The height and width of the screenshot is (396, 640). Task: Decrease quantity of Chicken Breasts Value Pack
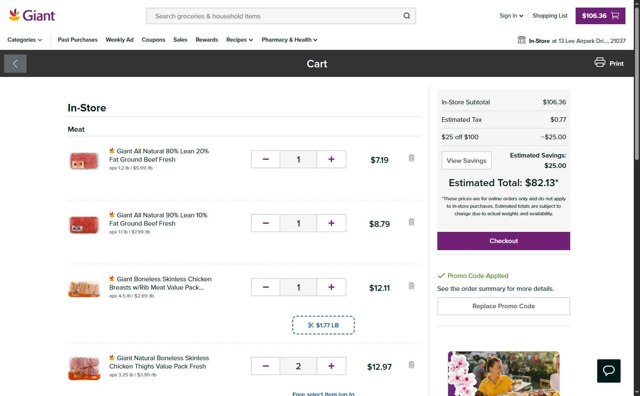click(266, 287)
